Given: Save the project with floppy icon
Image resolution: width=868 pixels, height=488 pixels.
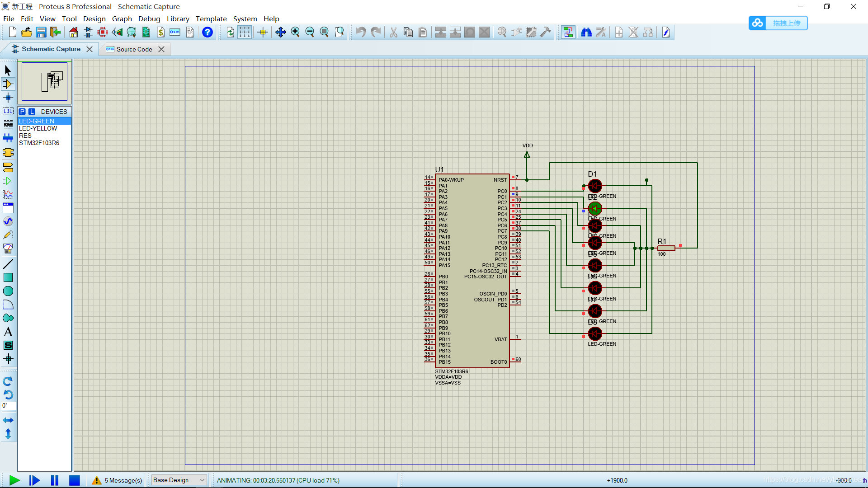Looking at the screenshot, I should coord(41,32).
